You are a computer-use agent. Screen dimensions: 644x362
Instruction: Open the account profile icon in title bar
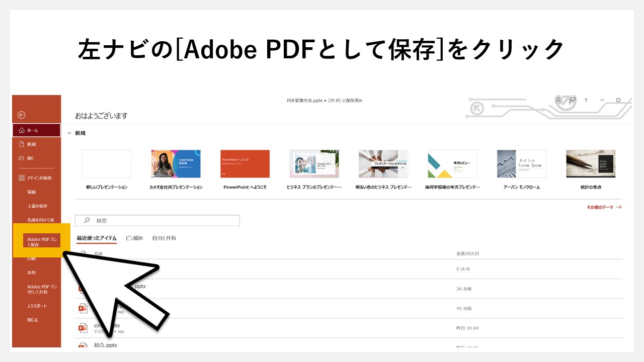pos(558,101)
